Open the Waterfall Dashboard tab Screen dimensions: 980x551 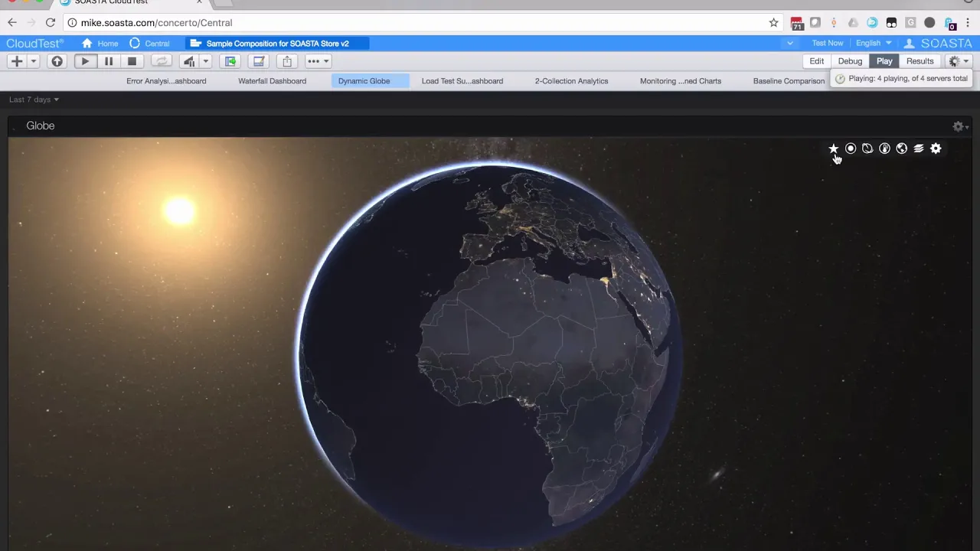[272, 81]
